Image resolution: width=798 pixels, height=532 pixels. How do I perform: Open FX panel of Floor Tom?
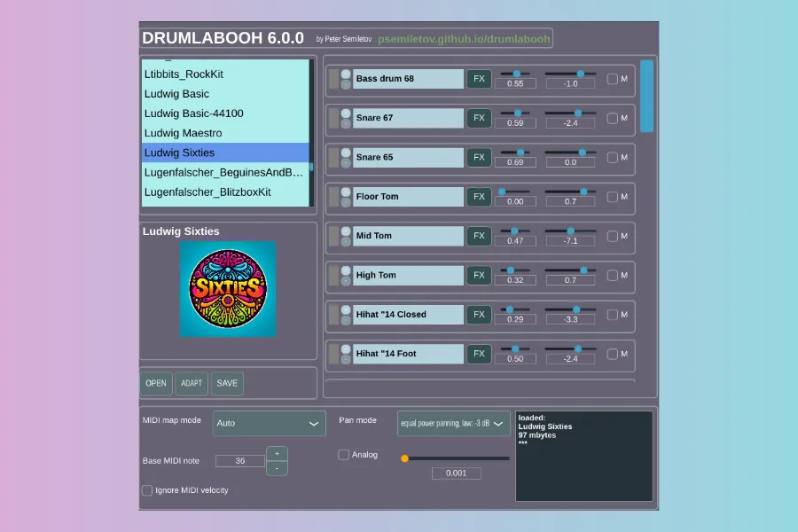[x=479, y=197]
